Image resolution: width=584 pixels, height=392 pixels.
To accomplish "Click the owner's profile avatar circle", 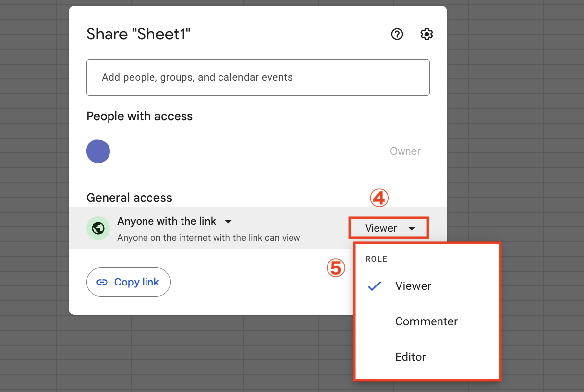I will [x=98, y=151].
